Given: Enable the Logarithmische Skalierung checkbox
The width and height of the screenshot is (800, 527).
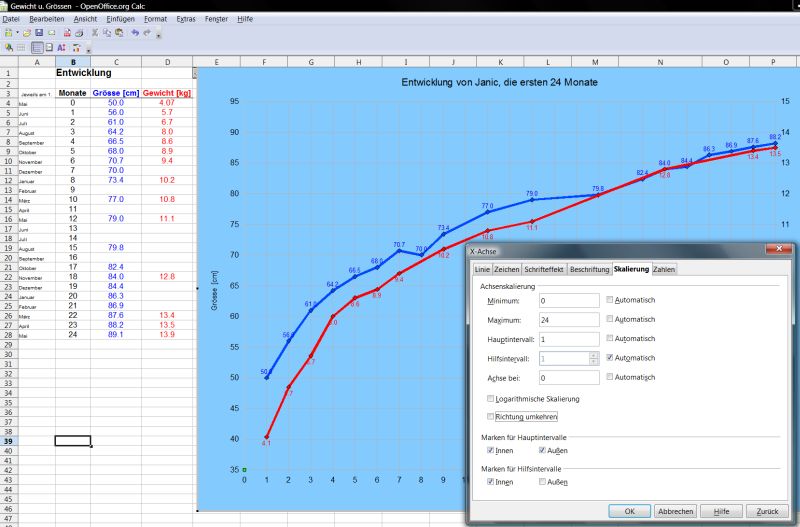Looking at the screenshot, I should point(490,399).
